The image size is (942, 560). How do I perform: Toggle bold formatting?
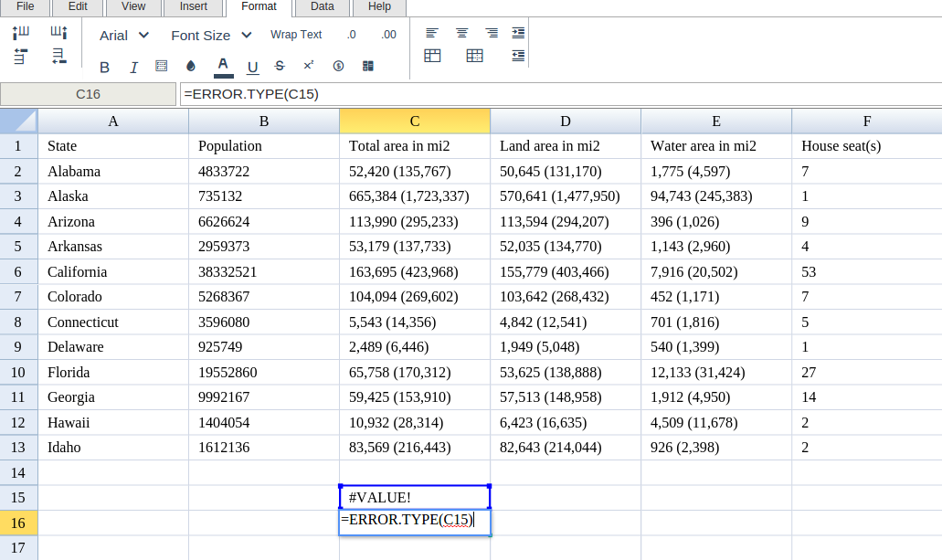coord(104,67)
